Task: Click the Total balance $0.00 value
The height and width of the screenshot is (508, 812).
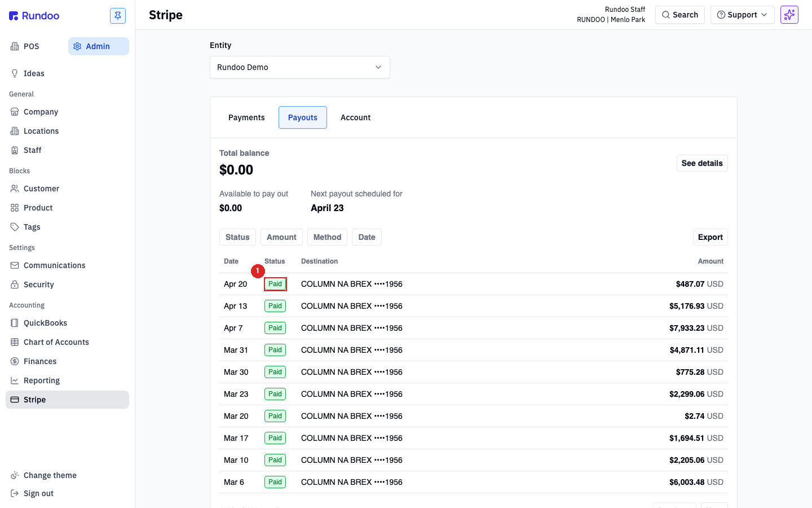Action: pos(236,170)
